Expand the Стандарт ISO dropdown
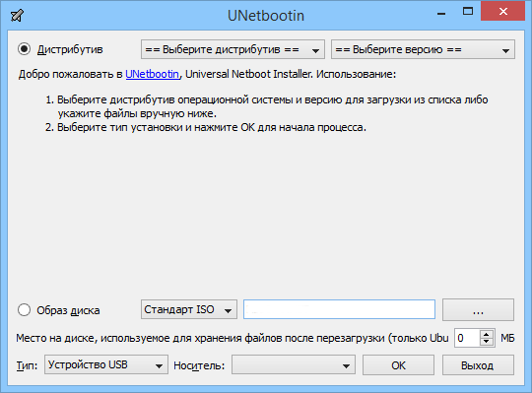Viewport: 532px width, 393px height. (x=189, y=309)
